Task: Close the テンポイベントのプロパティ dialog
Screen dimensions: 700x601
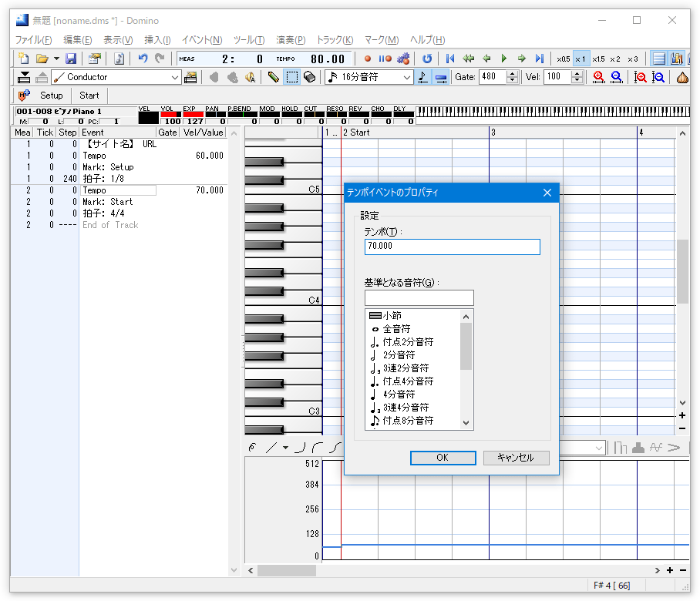Action: pos(547,193)
